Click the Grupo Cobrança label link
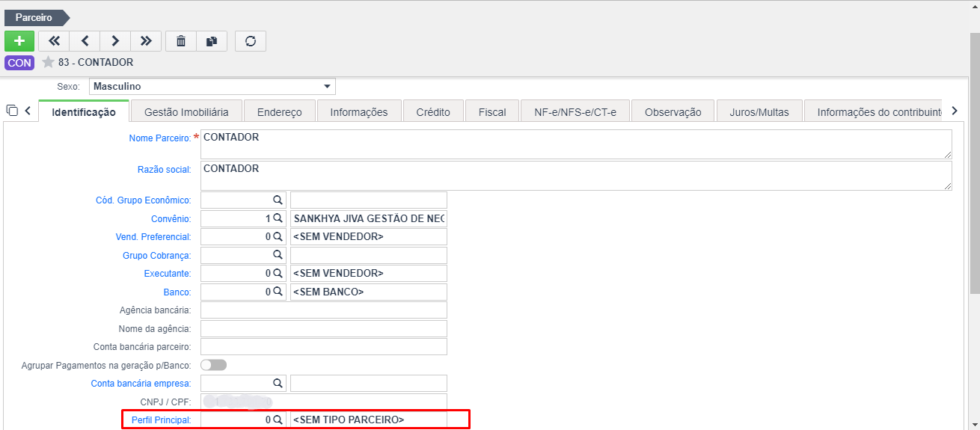 pyautogui.click(x=157, y=255)
